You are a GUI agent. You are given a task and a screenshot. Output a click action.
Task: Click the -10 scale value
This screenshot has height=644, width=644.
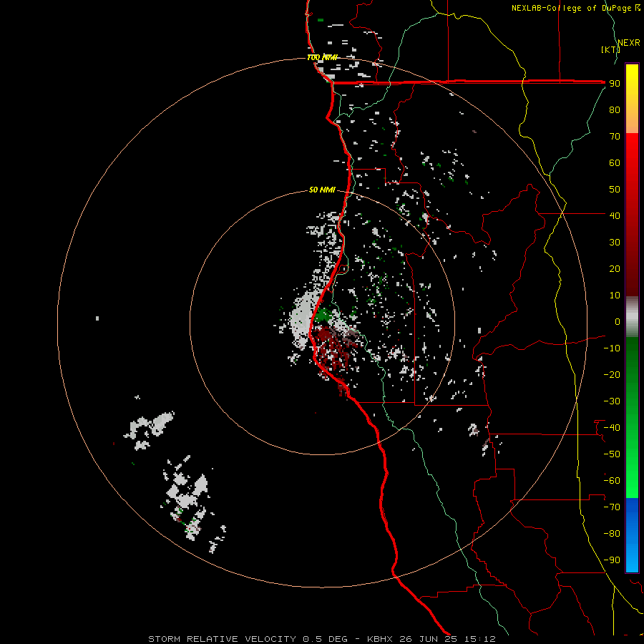pyautogui.click(x=612, y=348)
